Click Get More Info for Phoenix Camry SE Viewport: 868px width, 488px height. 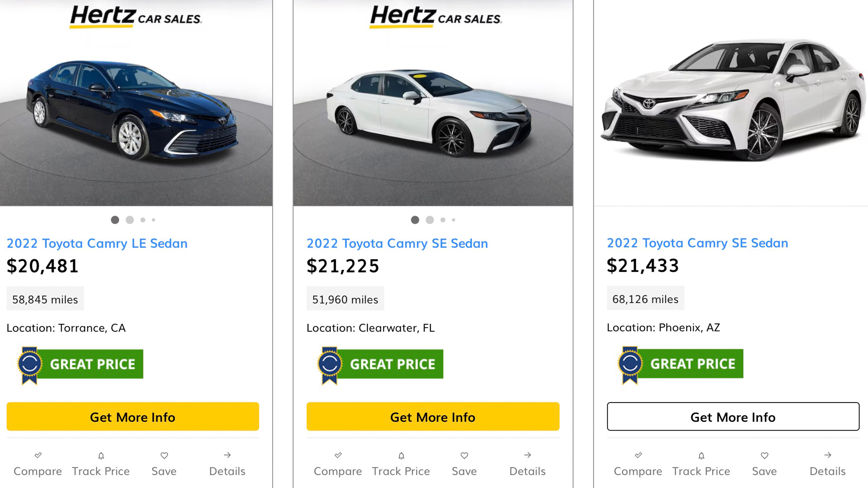(x=733, y=417)
